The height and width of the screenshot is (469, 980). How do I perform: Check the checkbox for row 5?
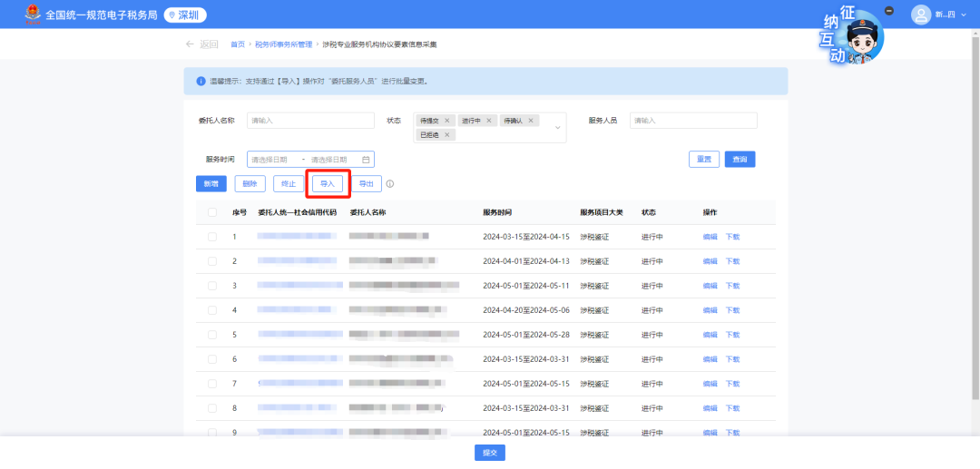click(x=211, y=335)
